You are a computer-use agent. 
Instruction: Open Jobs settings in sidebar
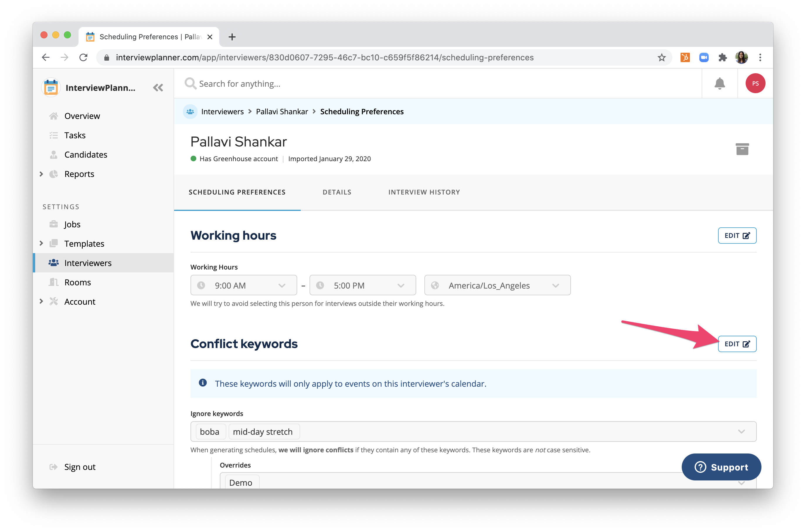[x=103, y=224]
